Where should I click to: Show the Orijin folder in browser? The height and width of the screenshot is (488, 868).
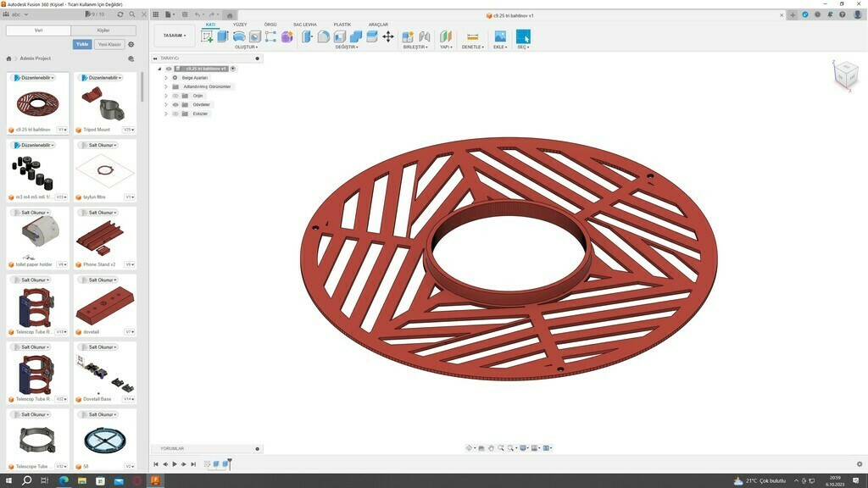175,96
